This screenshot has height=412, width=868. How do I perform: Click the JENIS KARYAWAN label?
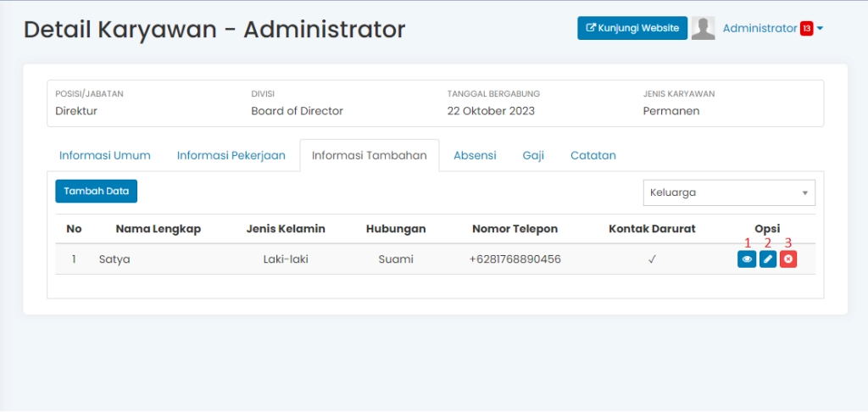(x=679, y=93)
